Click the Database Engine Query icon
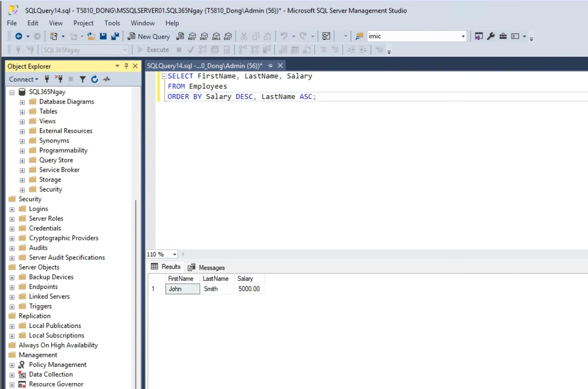The width and height of the screenshot is (588, 389). pyautogui.click(x=181, y=36)
